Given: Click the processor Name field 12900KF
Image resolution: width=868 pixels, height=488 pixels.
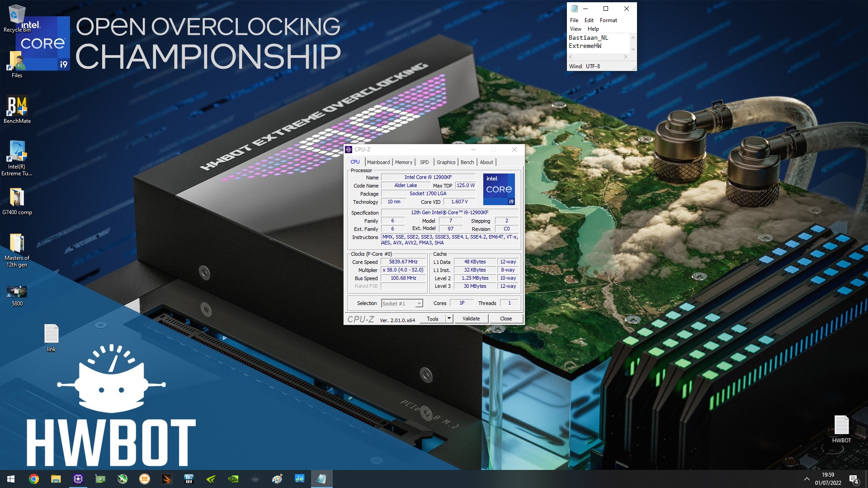Looking at the screenshot, I should coord(428,177).
